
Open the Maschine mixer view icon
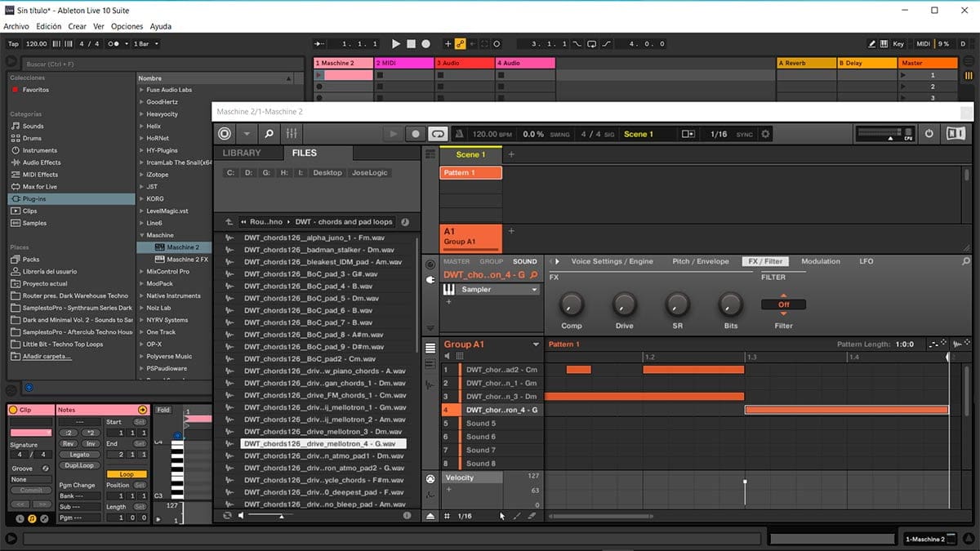(291, 134)
